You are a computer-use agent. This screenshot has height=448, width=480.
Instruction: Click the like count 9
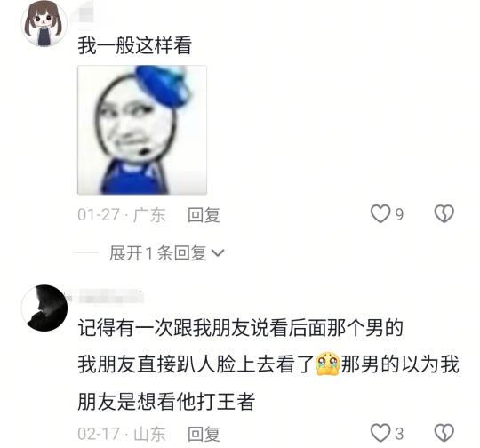[399, 214]
